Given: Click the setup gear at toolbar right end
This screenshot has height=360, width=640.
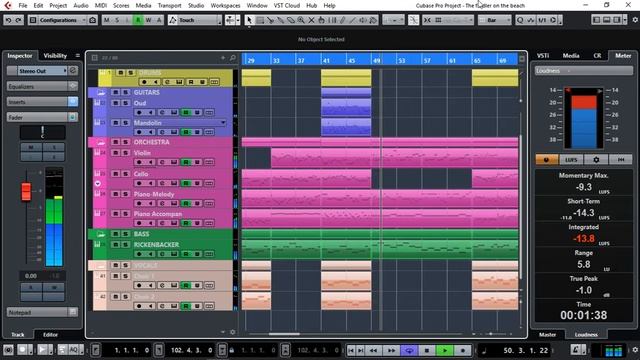Looking at the screenshot, I should (635, 20).
